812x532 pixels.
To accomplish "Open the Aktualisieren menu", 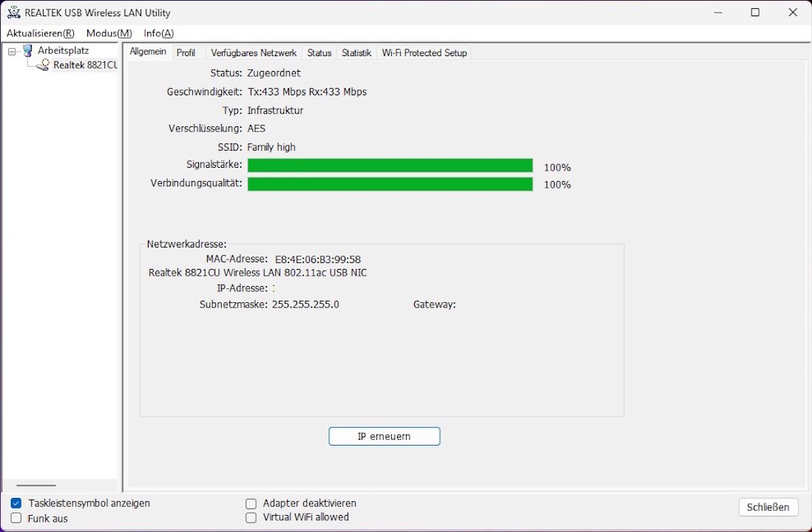I will coord(41,33).
